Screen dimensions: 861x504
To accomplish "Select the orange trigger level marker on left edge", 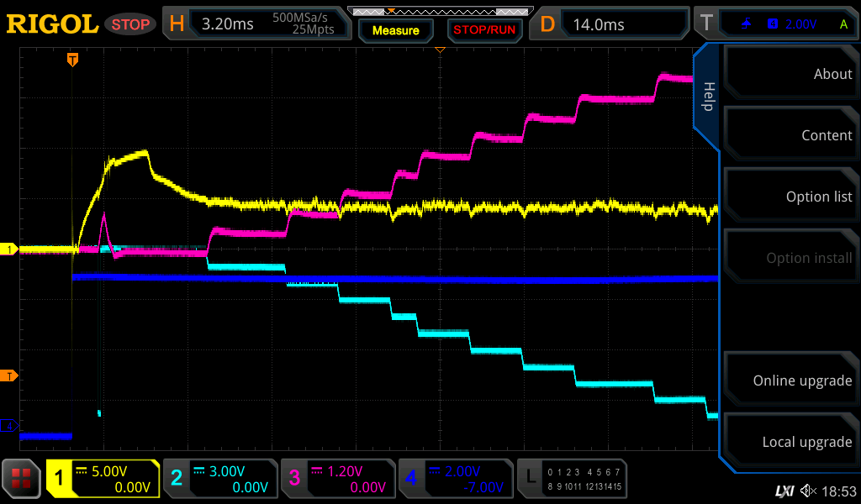I will pyautogui.click(x=11, y=375).
